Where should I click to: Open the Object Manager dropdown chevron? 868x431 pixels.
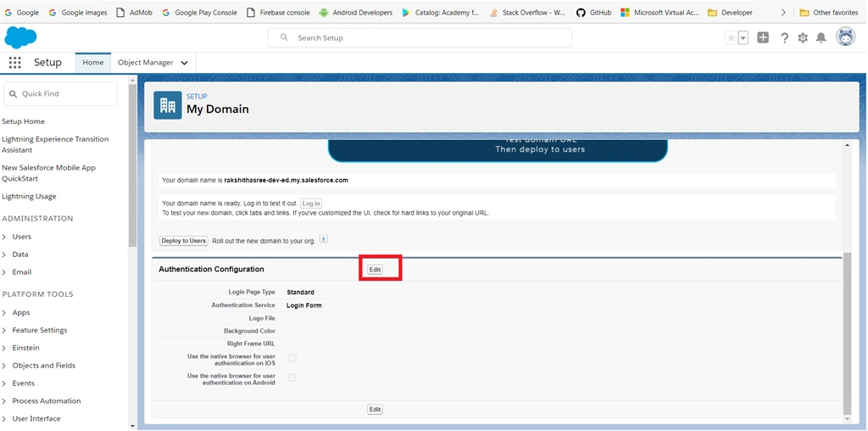[x=184, y=63]
